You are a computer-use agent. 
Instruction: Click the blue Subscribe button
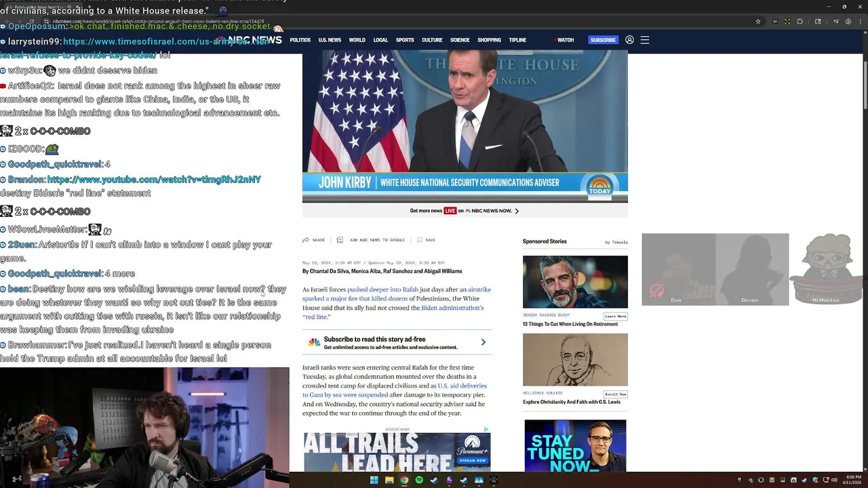[x=603, y=40]
